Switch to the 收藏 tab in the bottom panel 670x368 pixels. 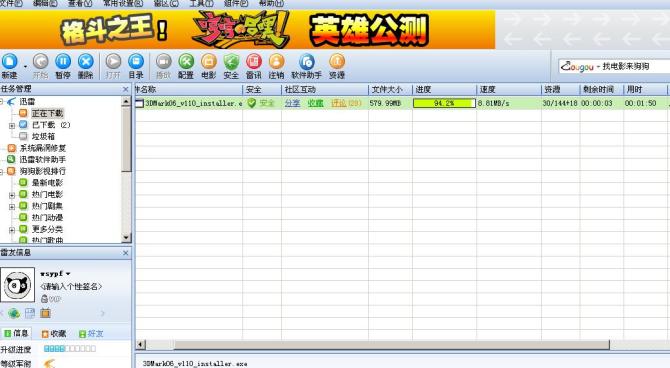tap(54, 333)
